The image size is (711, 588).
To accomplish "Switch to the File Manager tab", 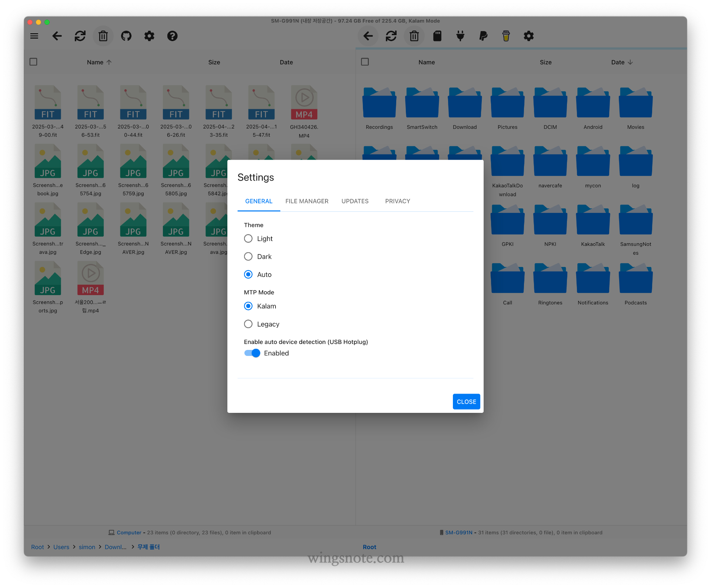I will (307, 201).
